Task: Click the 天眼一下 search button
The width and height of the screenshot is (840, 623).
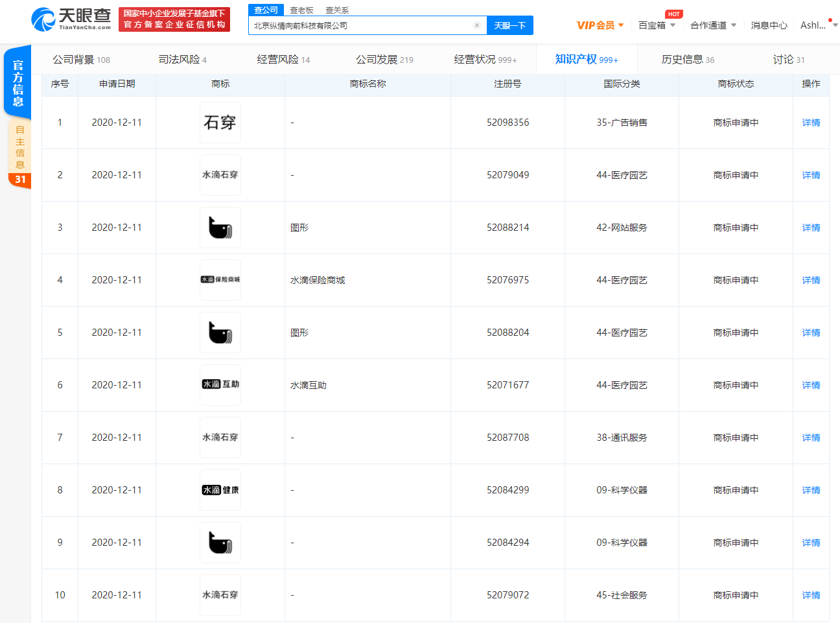Action: (x=510, y=25)
